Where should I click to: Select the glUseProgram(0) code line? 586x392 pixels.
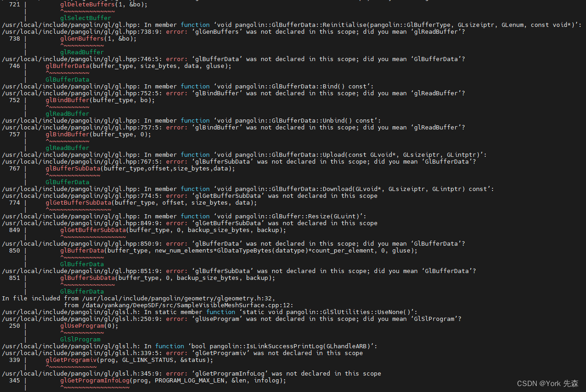pos(89,325)
